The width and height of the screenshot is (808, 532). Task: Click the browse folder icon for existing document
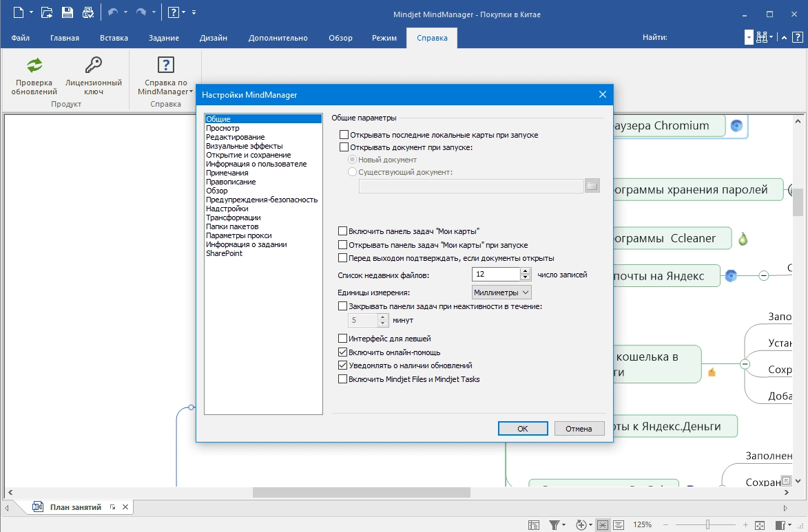[592, 186]
